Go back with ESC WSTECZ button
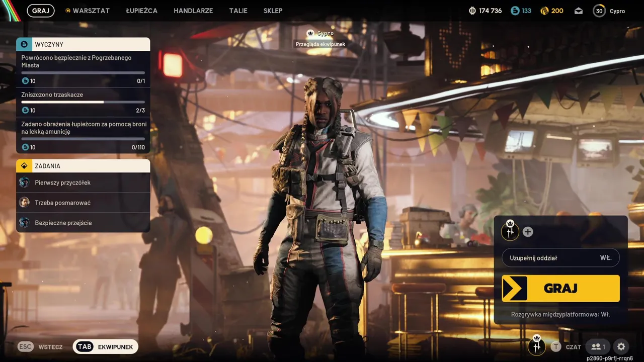This screenshot has width=644, height=362. click(x=40, y=347)
